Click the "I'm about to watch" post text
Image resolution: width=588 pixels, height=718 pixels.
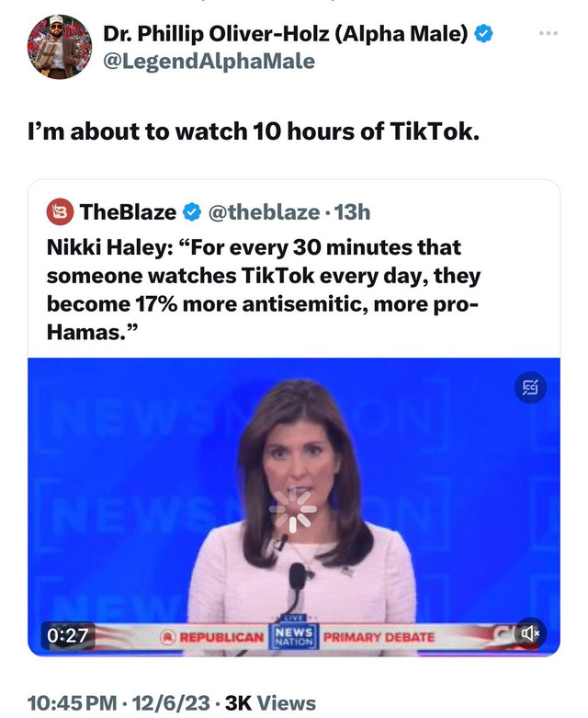[x=254, y=131]
